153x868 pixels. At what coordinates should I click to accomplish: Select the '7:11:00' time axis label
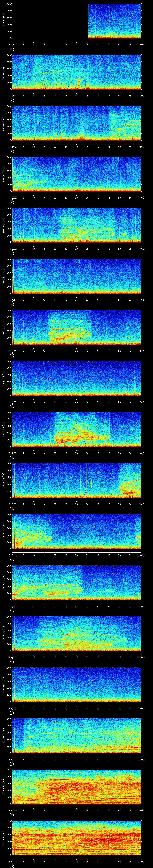pyautogui.click(x=12, y=147)
